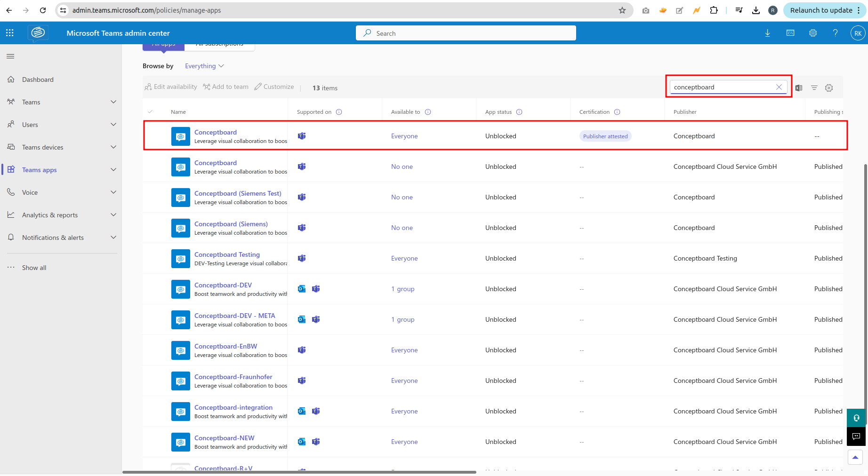
Task: Open Conceptboard Testing app link
Action: click(x=227, y=254)
